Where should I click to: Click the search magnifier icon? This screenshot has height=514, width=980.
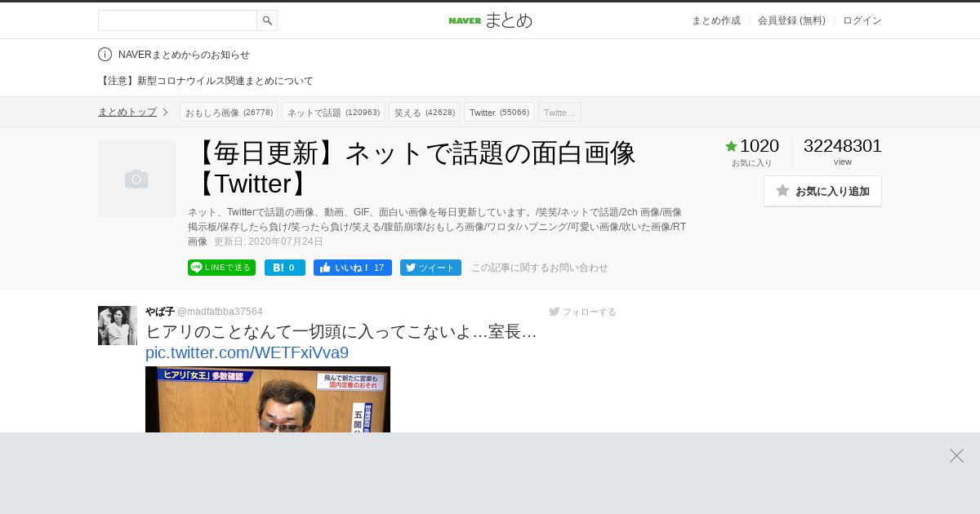click(267, 20)
